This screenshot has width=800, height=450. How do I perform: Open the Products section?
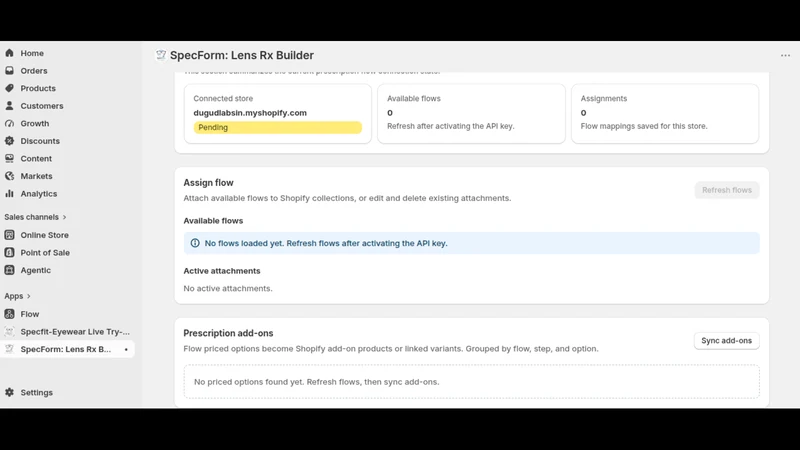[38, 88]
